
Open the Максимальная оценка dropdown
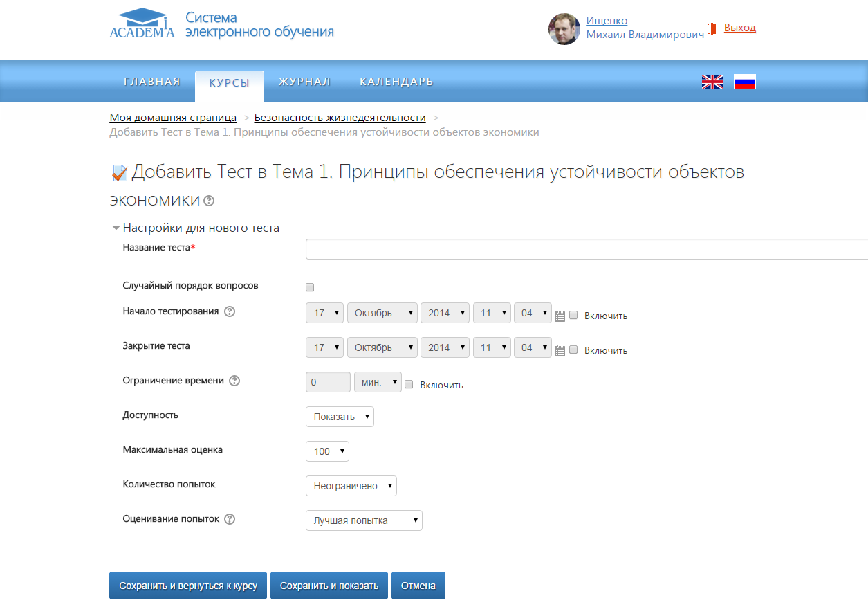coord(327,451)
